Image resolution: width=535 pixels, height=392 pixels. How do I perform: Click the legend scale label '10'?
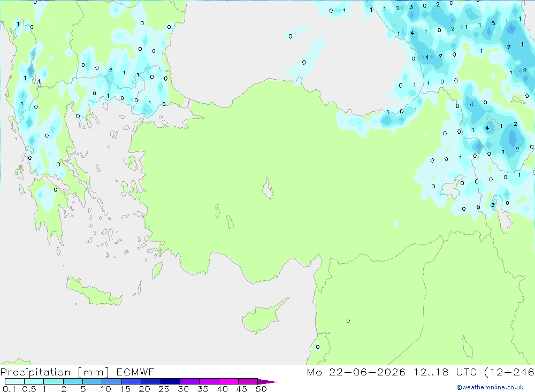click(106, 389)
